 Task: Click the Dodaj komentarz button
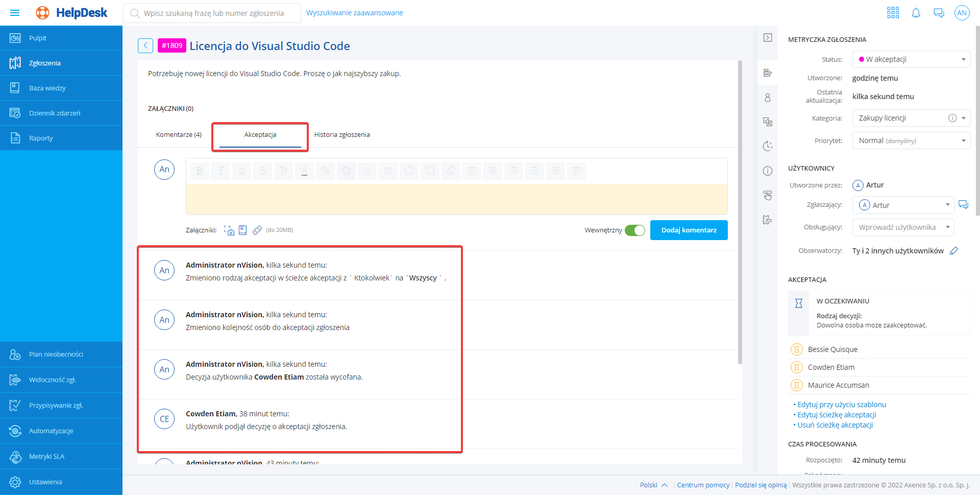(x=689, y=230)
